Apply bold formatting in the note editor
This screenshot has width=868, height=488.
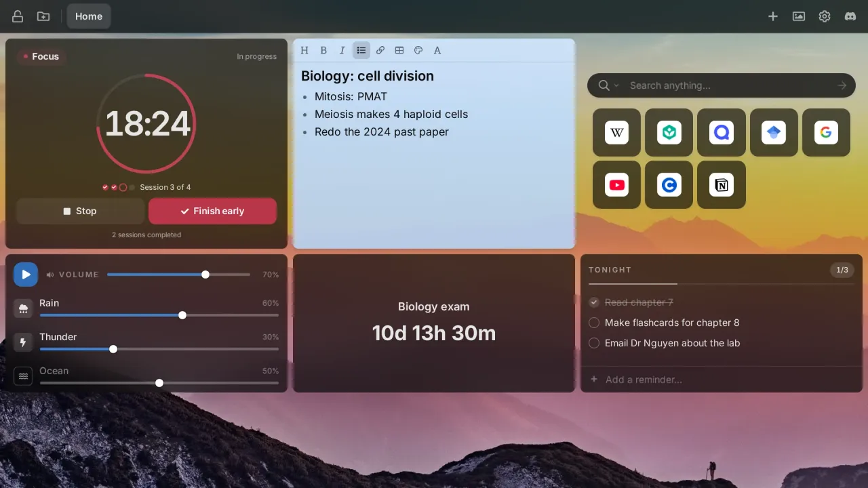coord(323,50)
